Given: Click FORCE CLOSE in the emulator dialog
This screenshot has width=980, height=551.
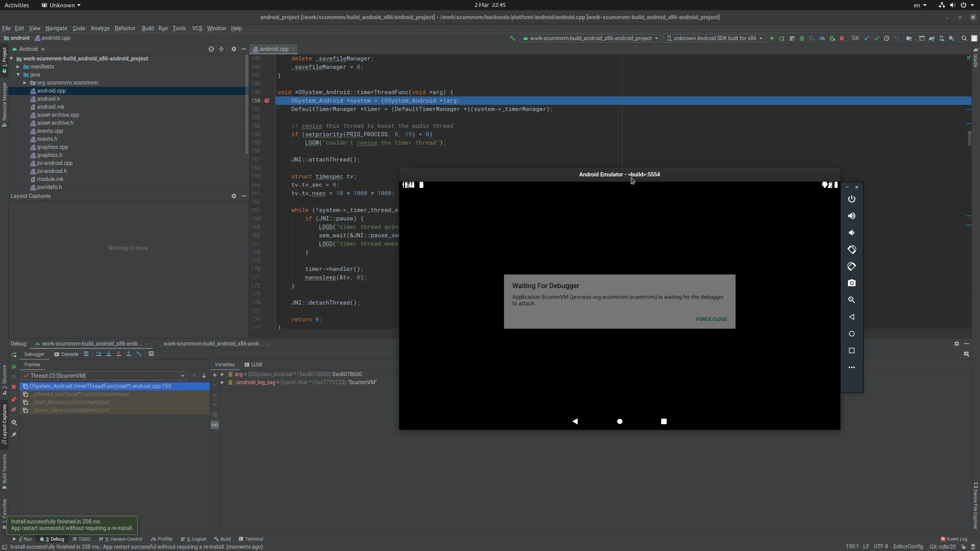Looking at the screenshot, I should pos(711,319).
